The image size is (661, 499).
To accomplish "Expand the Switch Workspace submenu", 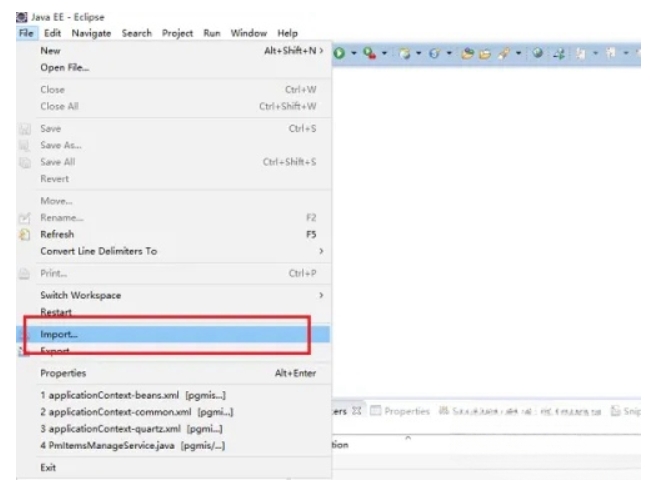I will tap(320, 296).
